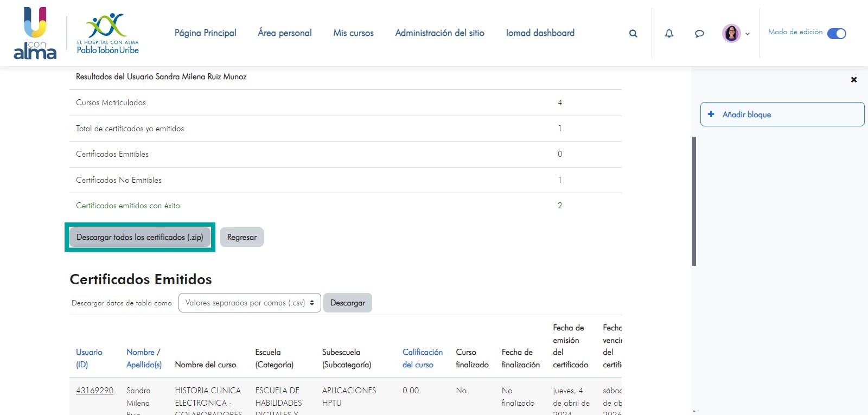Open user ID 43169290 link
This screenshot has height=415, width=868.
94,391
